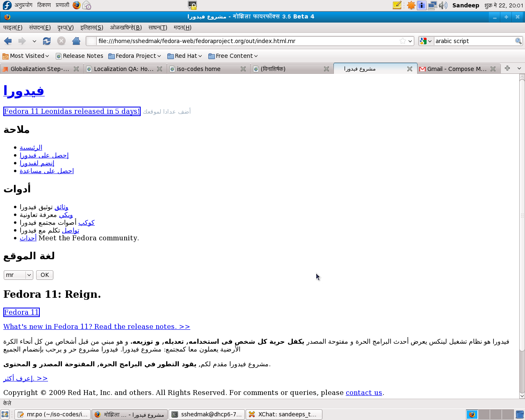
Task: Expand the Red Hat bookmarks folder
Action: pyautogui.click(x=185, y=56)
